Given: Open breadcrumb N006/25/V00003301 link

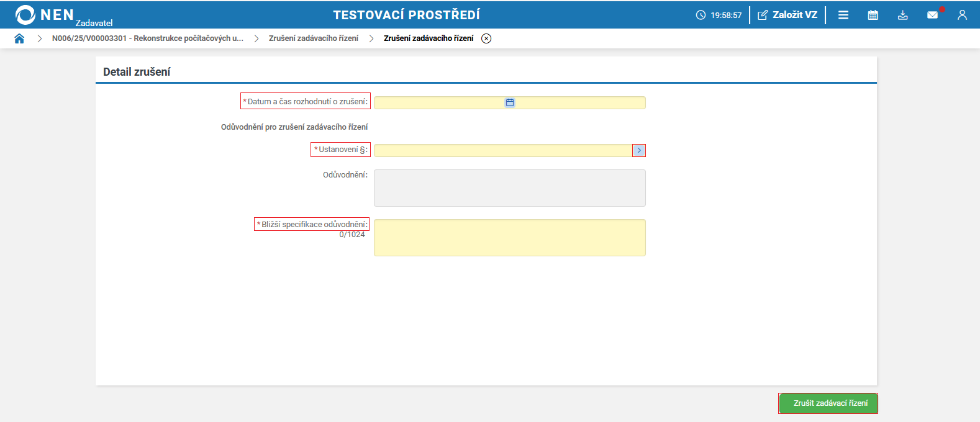Looking at the screenshot, I should tap(148, 38).
